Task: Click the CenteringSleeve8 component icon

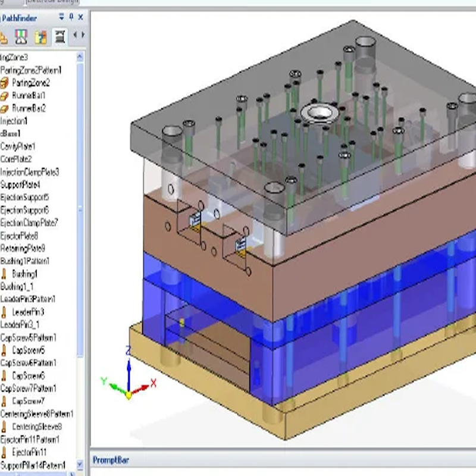Action: pyautogui.click(x=4, y=427)
